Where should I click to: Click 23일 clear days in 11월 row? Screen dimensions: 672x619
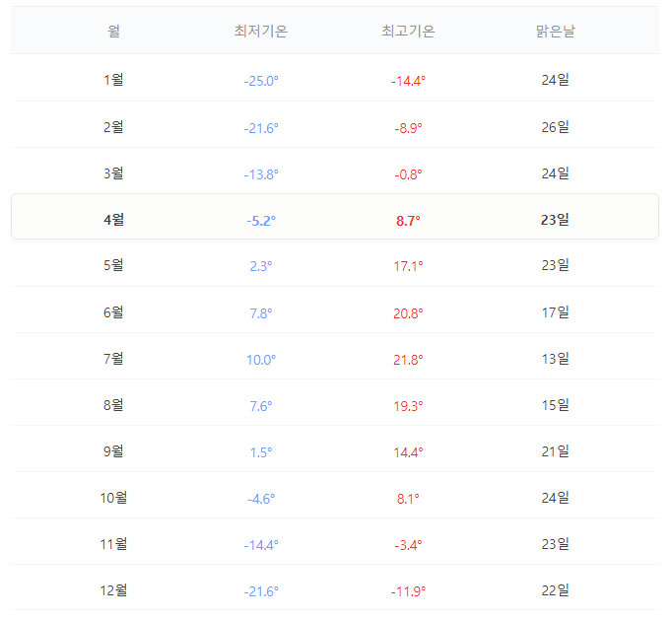[x=556, y=543]
